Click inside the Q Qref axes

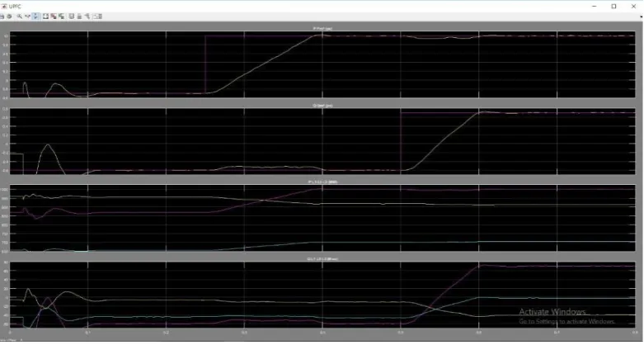pyautogui.click(x=322, y=141)
